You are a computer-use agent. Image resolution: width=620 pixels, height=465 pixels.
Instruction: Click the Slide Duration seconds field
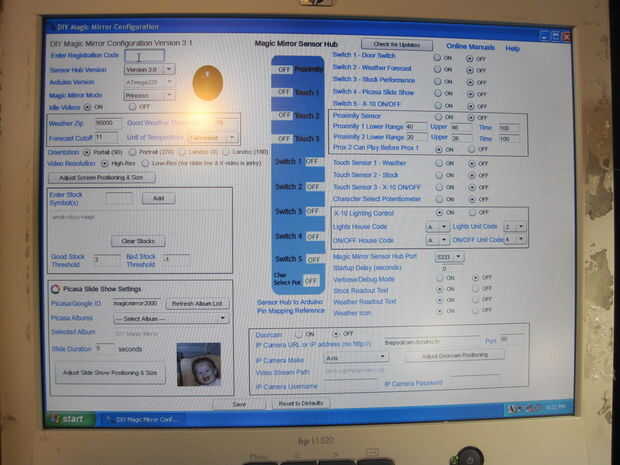click(x=106, y=349)
